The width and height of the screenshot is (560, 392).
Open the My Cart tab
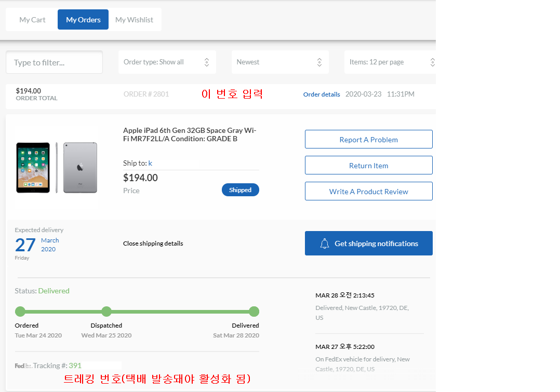point(32,20)
